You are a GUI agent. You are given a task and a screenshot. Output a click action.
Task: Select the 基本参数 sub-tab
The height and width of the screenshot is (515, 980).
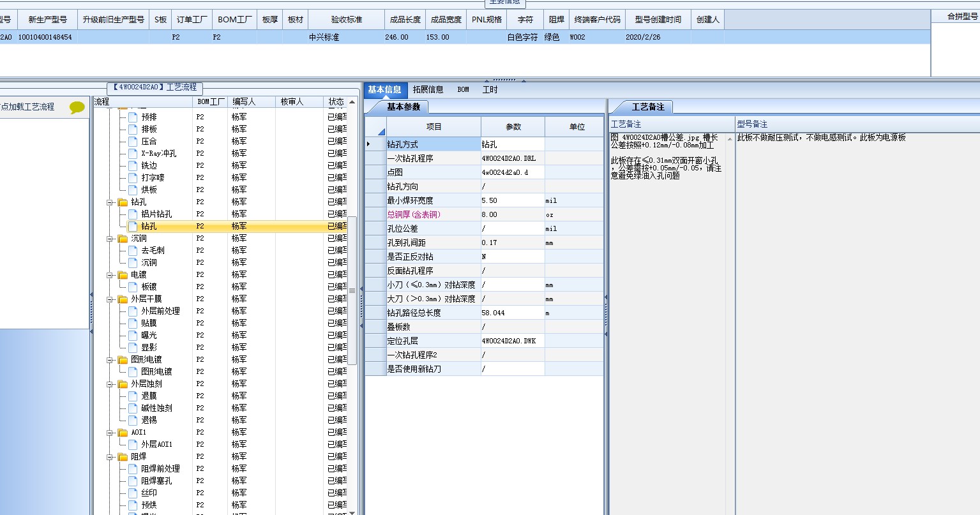pyautogui.click(x=403, y=107)
